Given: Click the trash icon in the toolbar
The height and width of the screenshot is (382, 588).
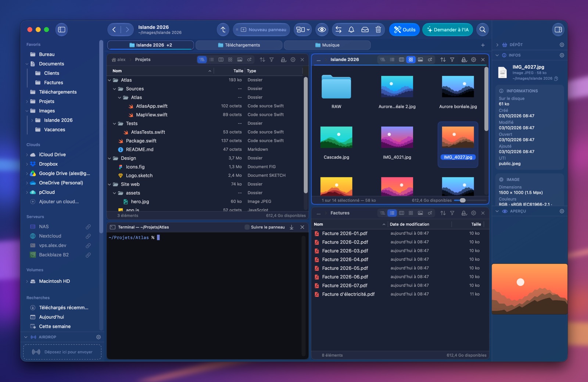Looking at the screenshot, I should 378,30.
